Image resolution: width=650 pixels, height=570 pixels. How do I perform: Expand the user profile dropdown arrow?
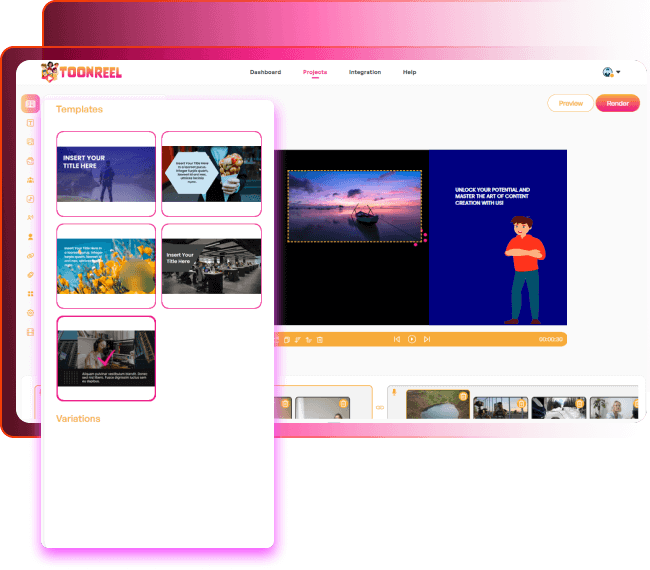[x=618, y=72]
